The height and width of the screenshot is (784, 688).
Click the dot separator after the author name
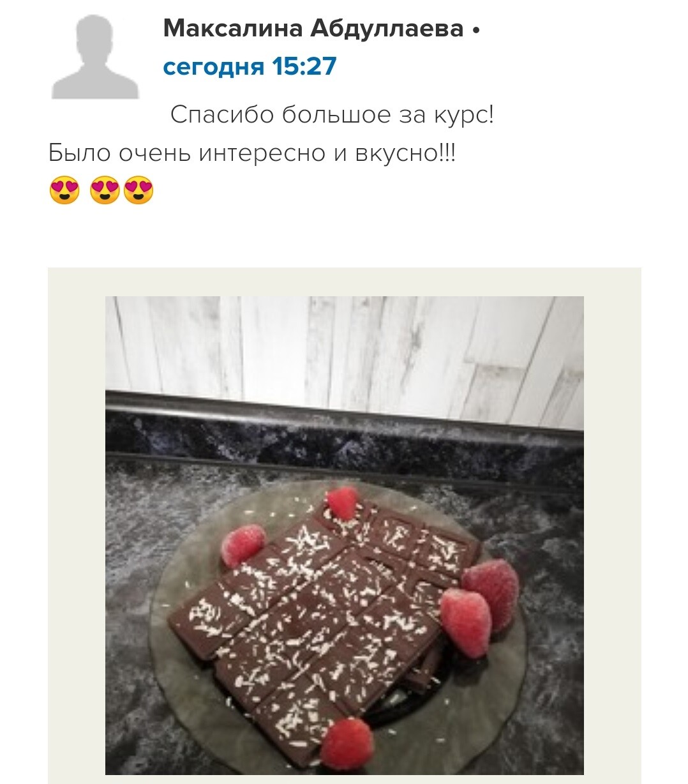coord(475,29)
